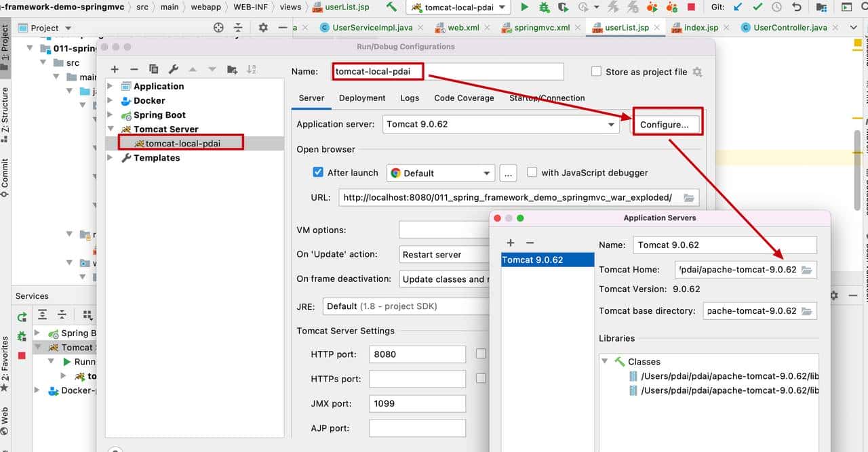
Task: Enable with JavaScript debugger checkbox
Action: tap(532, 172)
